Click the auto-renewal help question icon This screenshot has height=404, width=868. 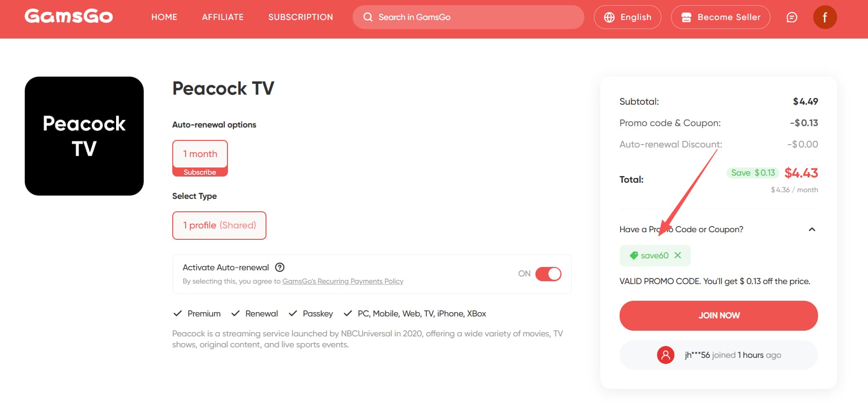point(280,267)
